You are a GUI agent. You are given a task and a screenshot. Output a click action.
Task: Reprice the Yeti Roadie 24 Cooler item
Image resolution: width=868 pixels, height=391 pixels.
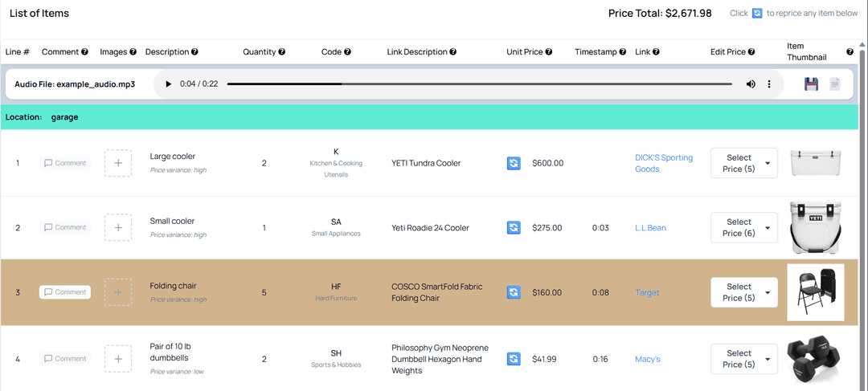pyautogui.click(x=514, y=228)
